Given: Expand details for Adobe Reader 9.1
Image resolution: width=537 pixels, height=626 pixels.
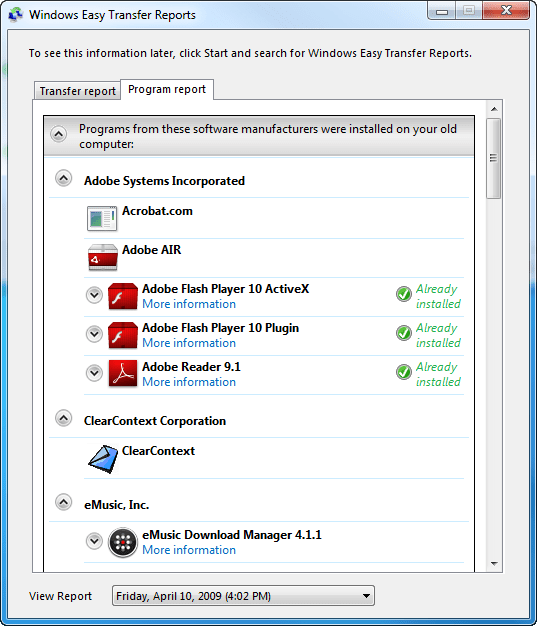Looking at the screenshot, I should pyautogui.click(x=94, y=372).
